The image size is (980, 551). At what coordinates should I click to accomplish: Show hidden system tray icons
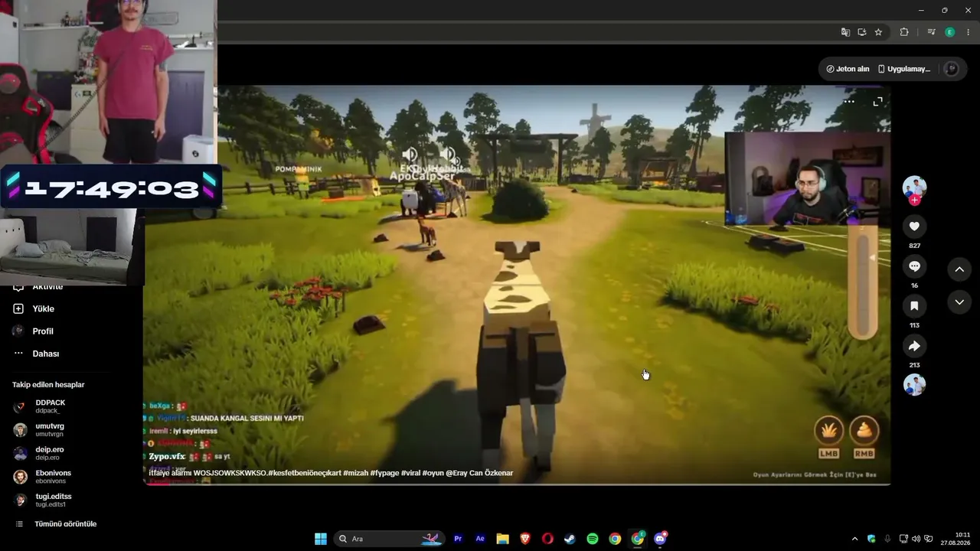(855, 539)
